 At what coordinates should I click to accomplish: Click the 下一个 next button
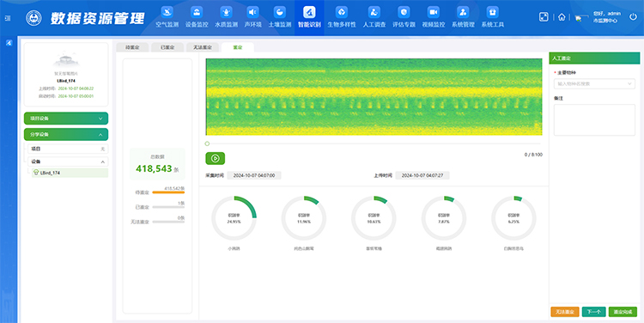tap(594, 312)
